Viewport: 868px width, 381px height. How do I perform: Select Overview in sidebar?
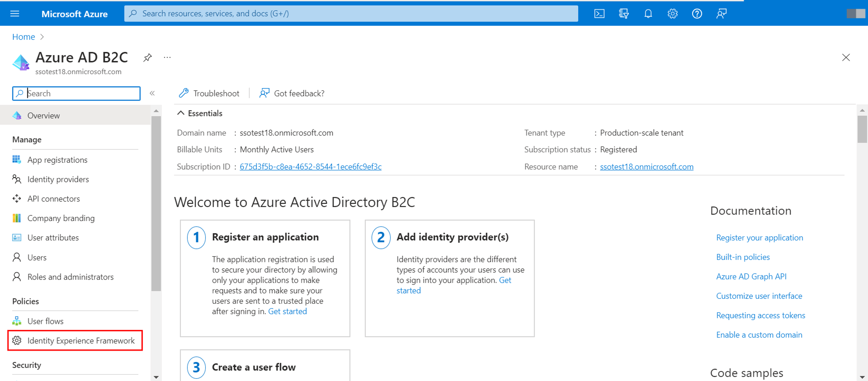click(75, 115)
